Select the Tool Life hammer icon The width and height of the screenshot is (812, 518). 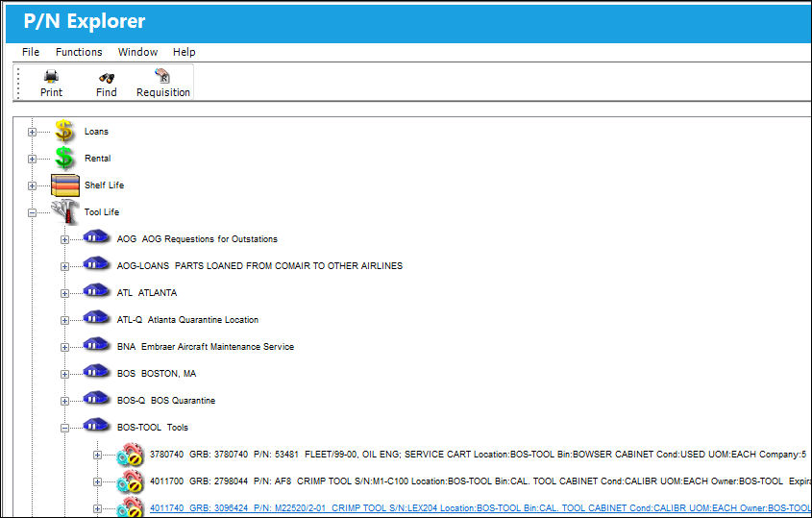[65, 211]
